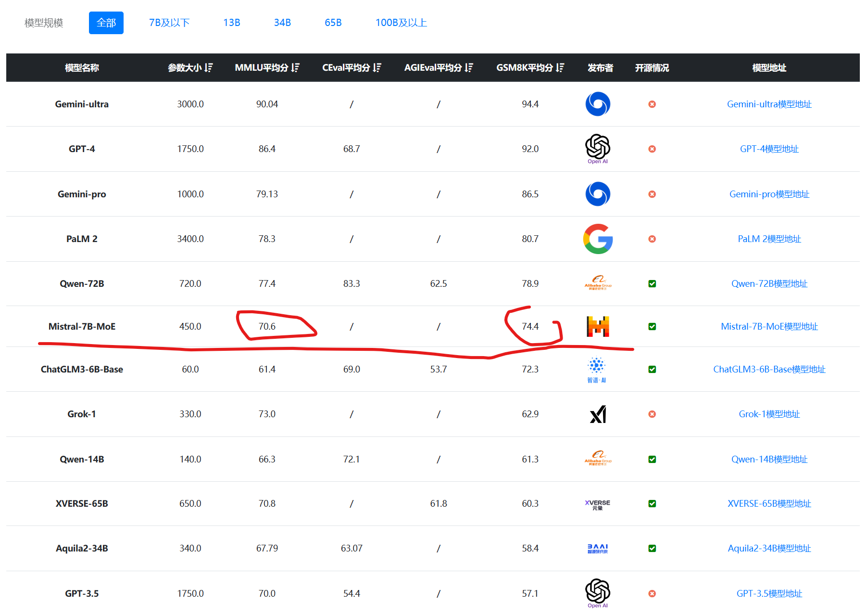Click open-source green check for ChatGLM3-6B-Base
The image size is (868, 615).
tap(652, 369)
